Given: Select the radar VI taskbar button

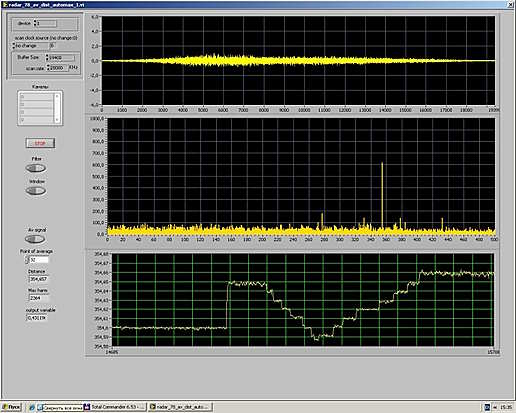Looking at the screenshot, I should (x=180, y=407).
